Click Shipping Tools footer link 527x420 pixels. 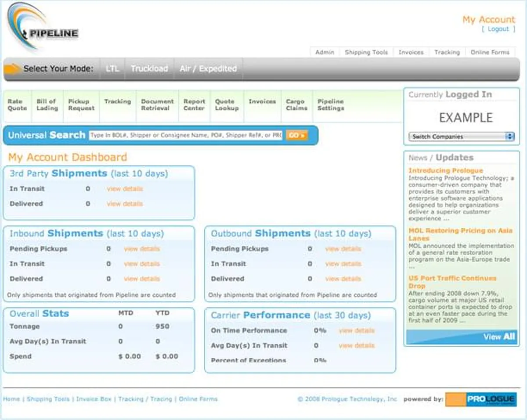point(48,399)
